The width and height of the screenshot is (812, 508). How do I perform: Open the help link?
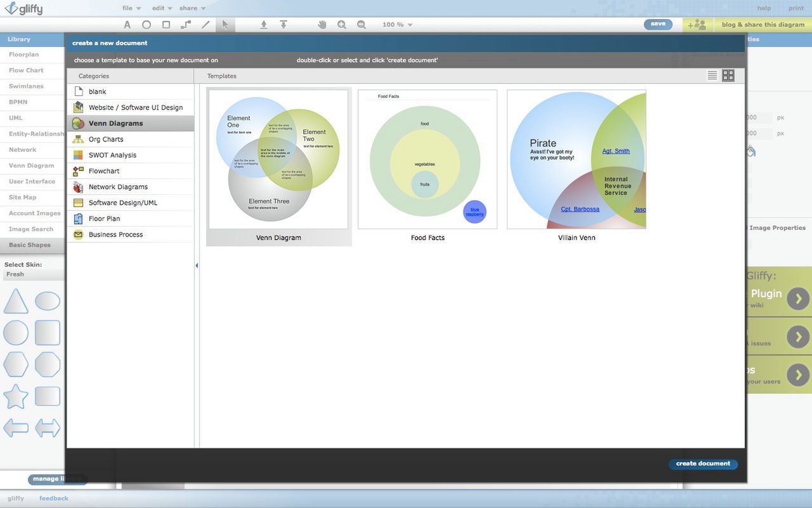point(764,8)
